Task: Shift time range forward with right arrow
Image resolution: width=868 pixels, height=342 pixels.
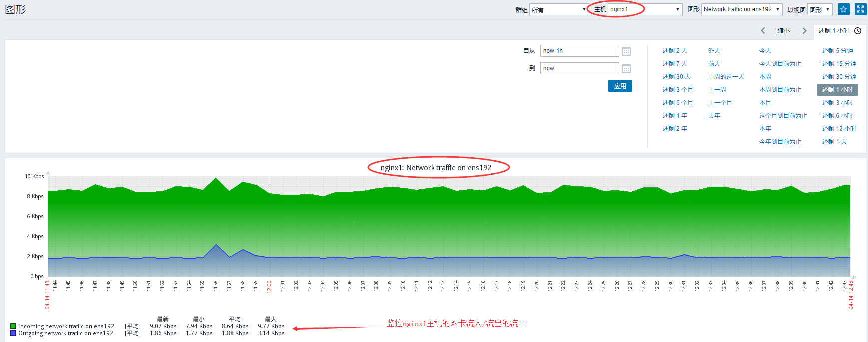Action: [x=804, y=31]
